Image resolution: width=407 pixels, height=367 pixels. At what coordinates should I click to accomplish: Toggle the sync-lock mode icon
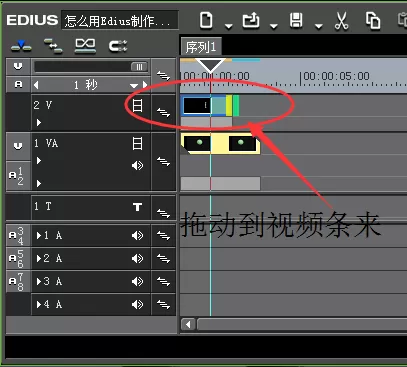(x=53, y=46)
